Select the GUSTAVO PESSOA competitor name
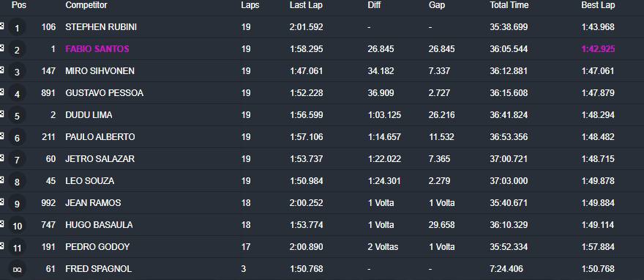644x280 pixels. coord(105,93)
